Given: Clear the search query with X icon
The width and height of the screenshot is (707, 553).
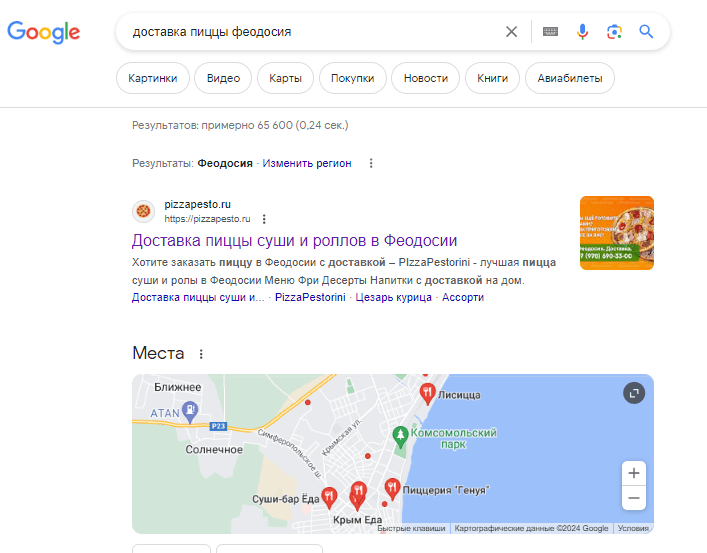Looking at the screenshot, I should click(x=511, y=32).
